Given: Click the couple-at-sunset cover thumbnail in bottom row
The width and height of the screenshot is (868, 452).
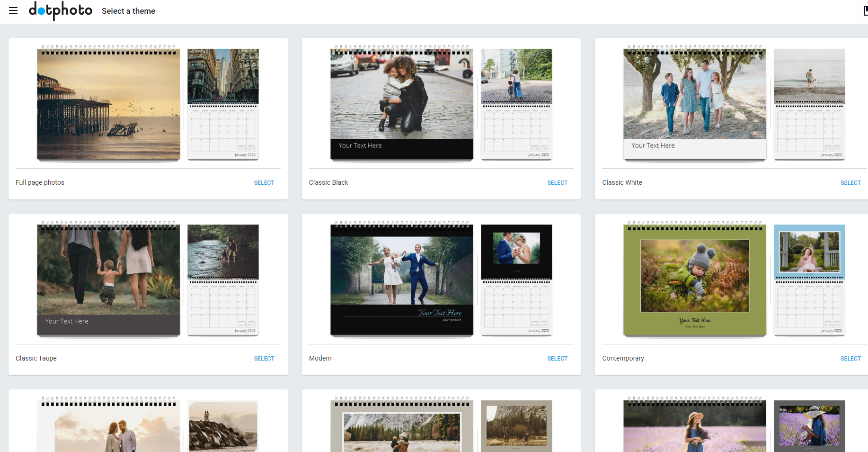Looking at the screenshot, I should click(108, 425).
